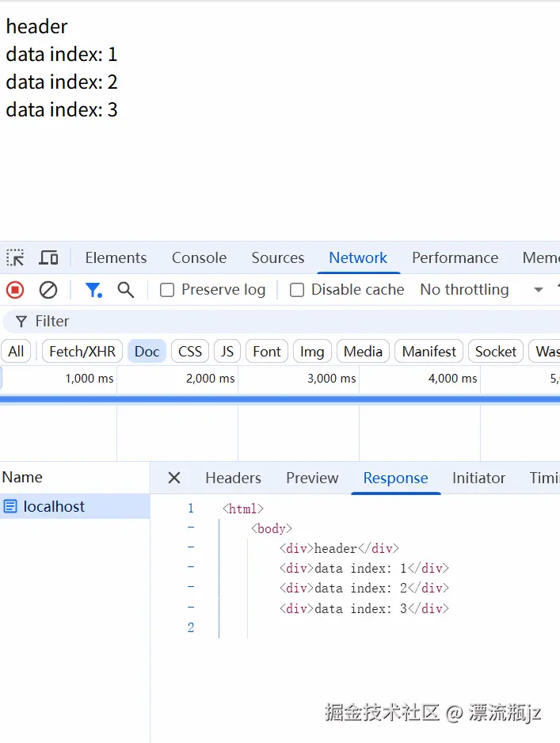Switch to the Console tab

[x=199, y=257]
